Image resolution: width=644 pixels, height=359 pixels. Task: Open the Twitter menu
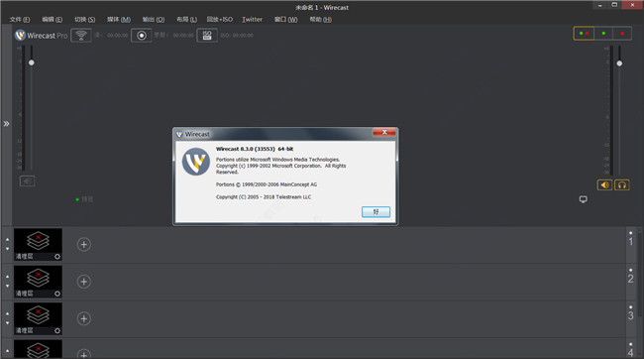click(x=253, y=19)
